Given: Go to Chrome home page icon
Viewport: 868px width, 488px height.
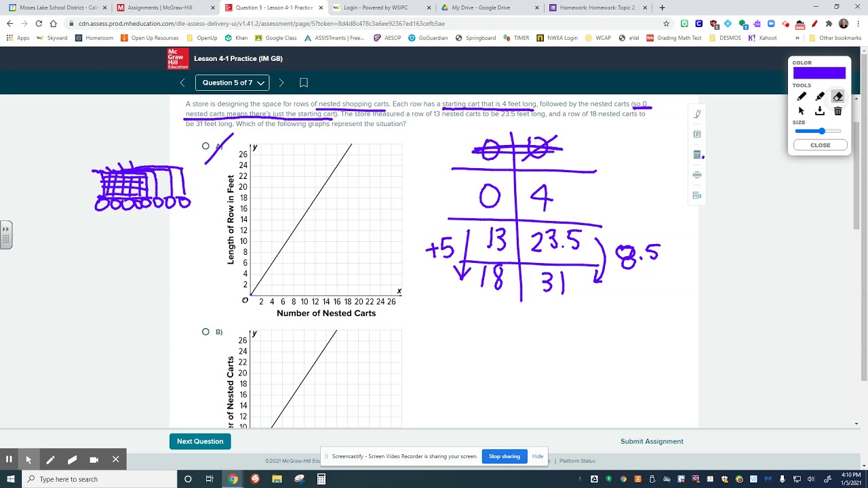Looking at the screenshot, I should click(53, 23).
